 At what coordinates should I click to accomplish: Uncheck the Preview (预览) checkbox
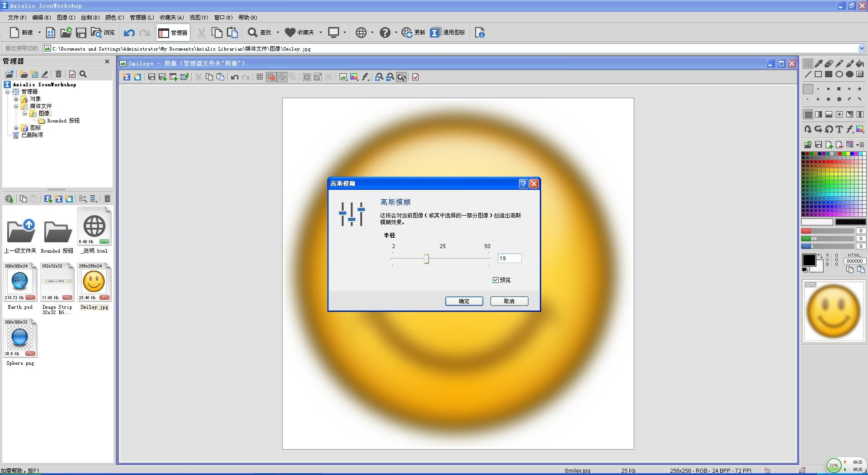click(x=495, y=280)
